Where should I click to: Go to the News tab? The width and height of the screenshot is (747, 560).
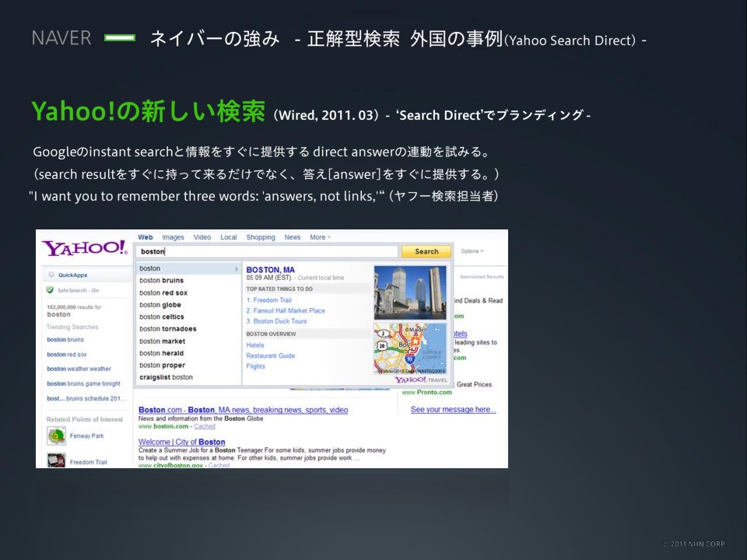[293, 237]
